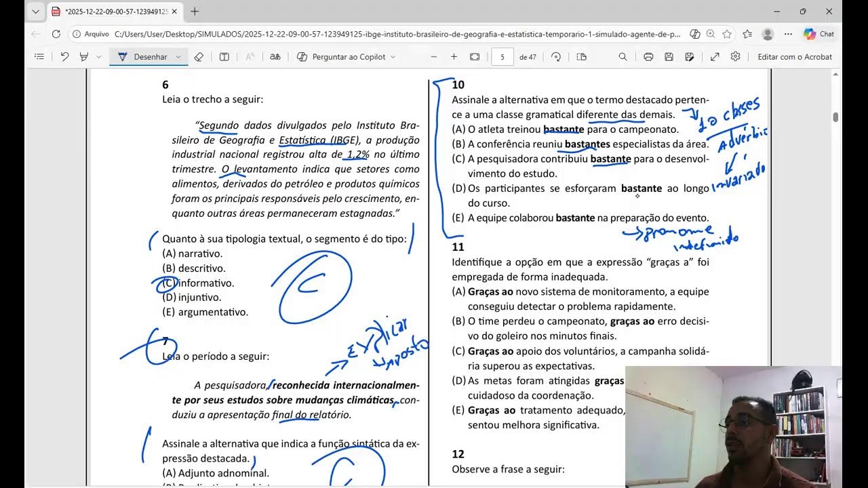The image size is (868, 488).
Task: Open PDF viewer settings gear
Action: (x=735, y=57)
